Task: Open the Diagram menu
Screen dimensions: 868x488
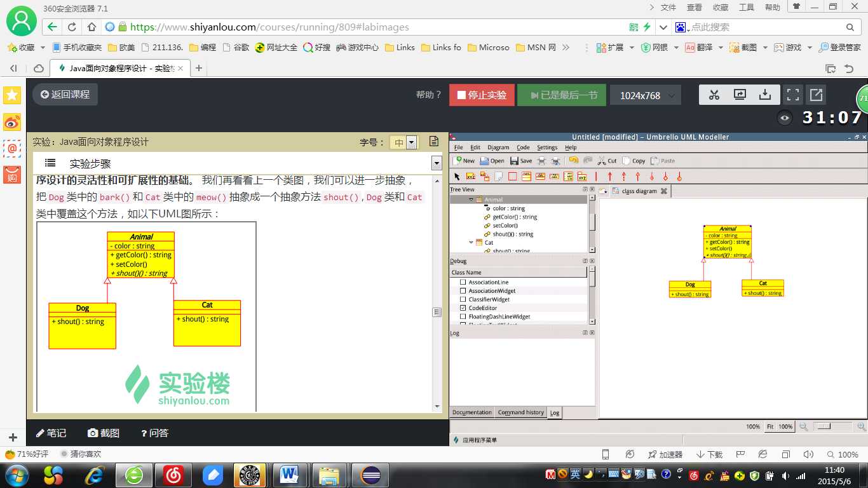Action: pos(498,147)
